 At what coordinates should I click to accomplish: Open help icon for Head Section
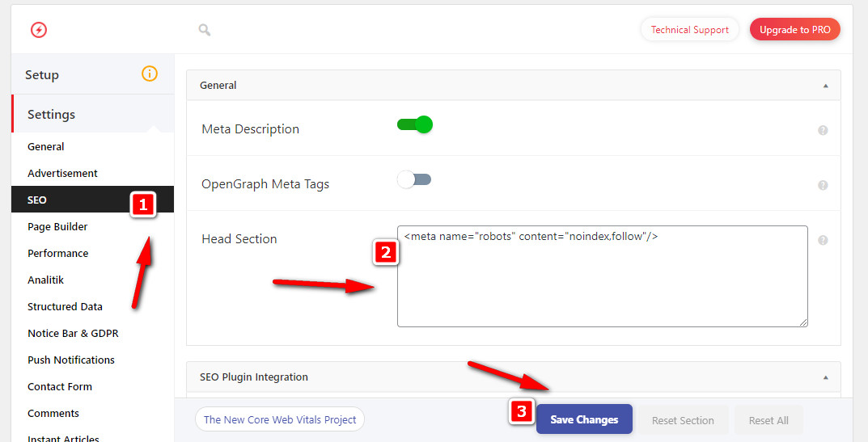[x=823, y=240]
